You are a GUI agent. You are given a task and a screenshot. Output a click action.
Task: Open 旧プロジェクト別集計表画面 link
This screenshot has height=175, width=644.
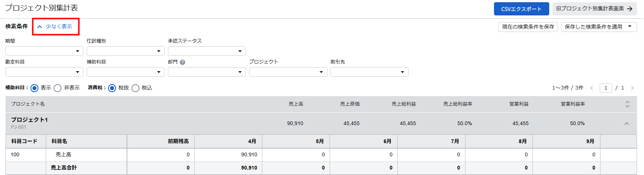tap(594, 9)
